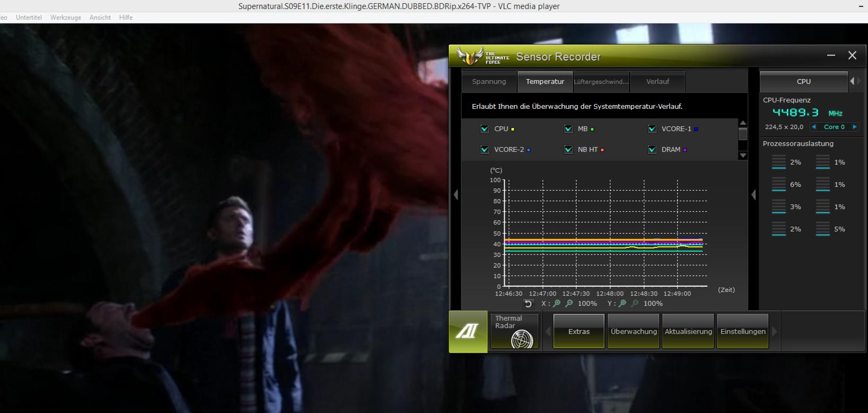Zoom in on the X axis
The image size is (868, 413).
[x=557, y=304]
